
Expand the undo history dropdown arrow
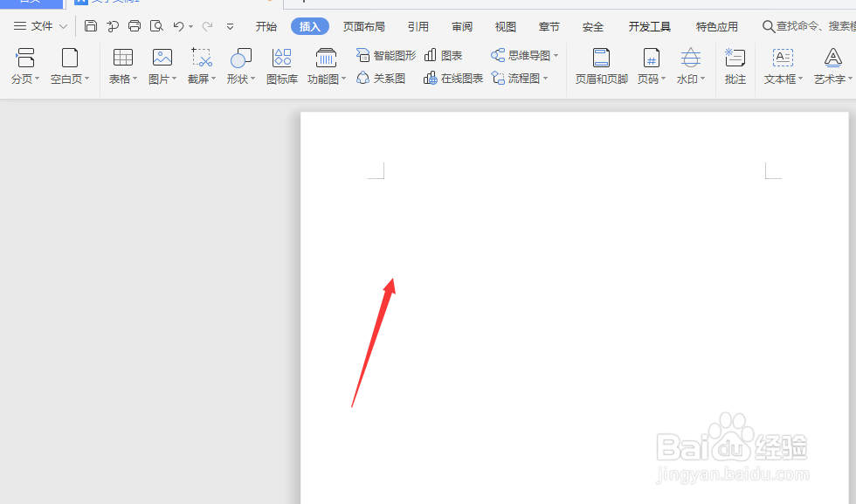[x=190, y=26]
